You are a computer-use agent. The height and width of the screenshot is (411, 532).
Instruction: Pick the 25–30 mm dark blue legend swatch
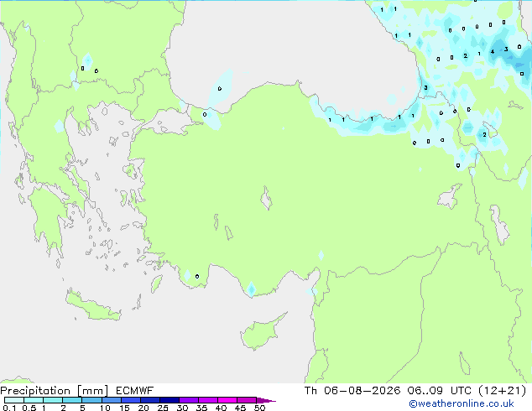point(170,400)
